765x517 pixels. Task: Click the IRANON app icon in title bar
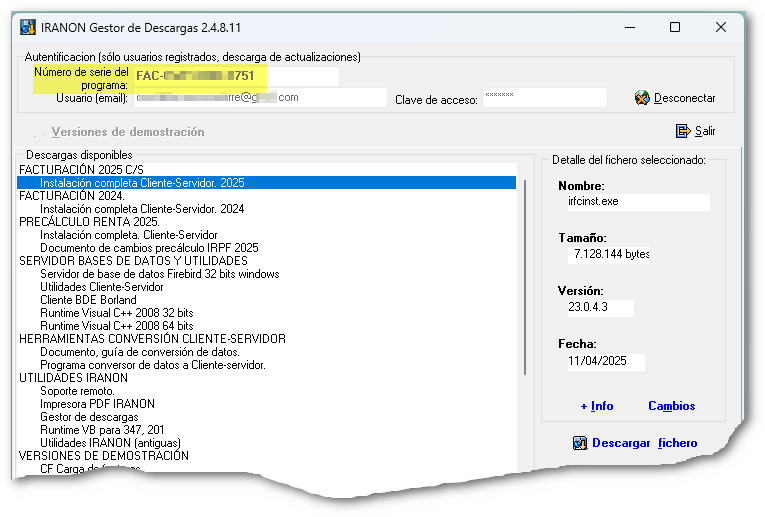(x=29, y=27)
